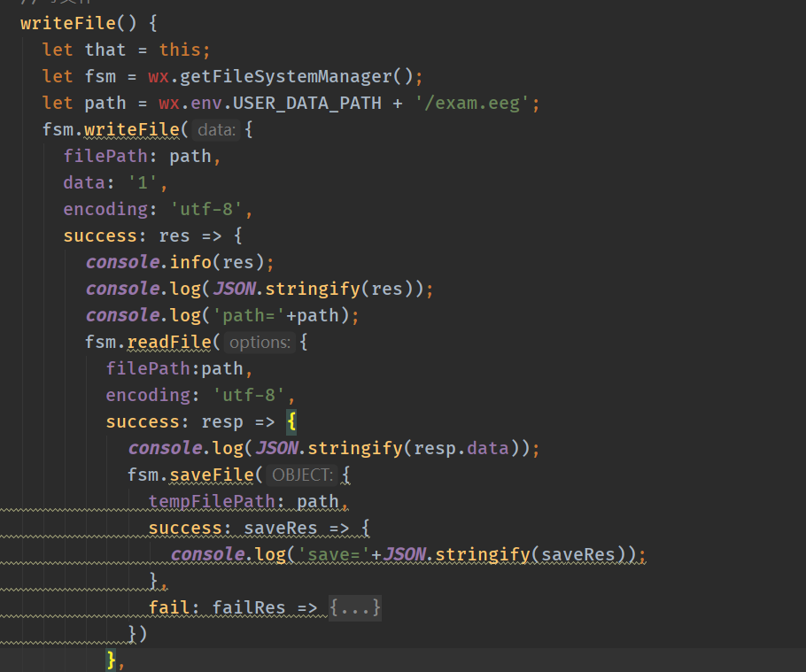806x672 pixels.
Task: Click the 'path=' string literal
Action: tap(249, 316)
